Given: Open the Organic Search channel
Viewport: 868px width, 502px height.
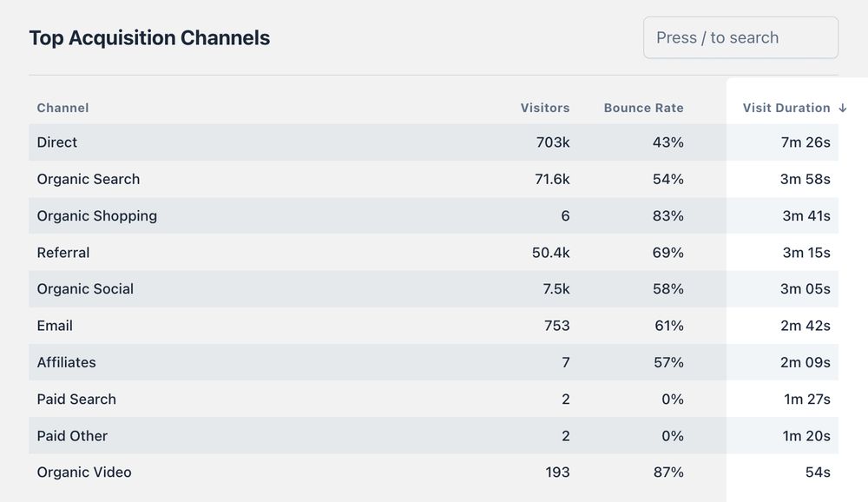Looking at the screenshot, I should [88, 179].
